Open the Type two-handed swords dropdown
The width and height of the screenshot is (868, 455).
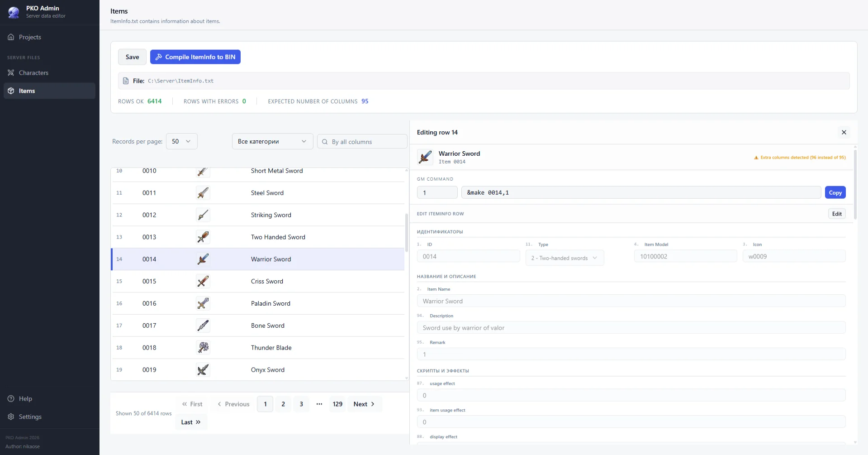(x=564, y=258)
